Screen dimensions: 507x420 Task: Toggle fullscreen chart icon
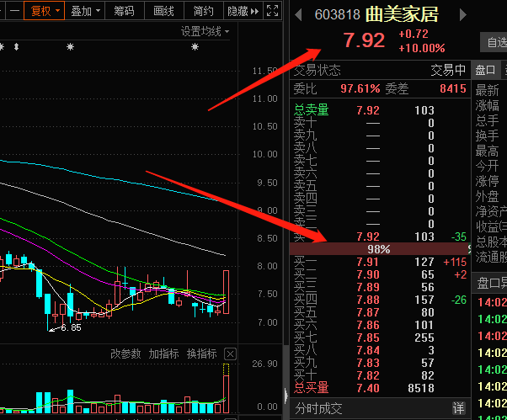point(272,11)
